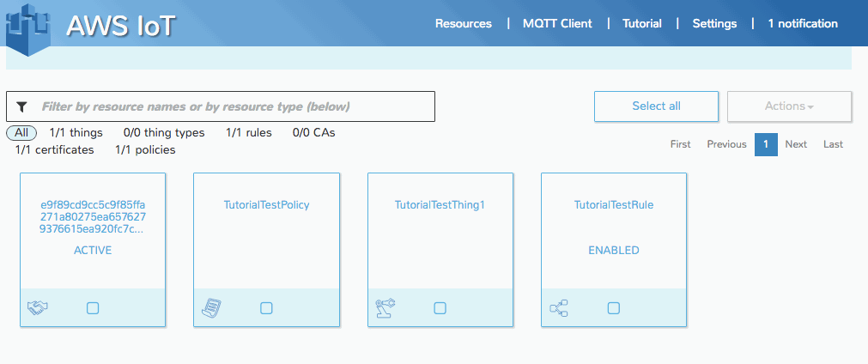Click the certificate handshake icon
The height and width of the screenshot is (364, 868).
click(38, 307)
